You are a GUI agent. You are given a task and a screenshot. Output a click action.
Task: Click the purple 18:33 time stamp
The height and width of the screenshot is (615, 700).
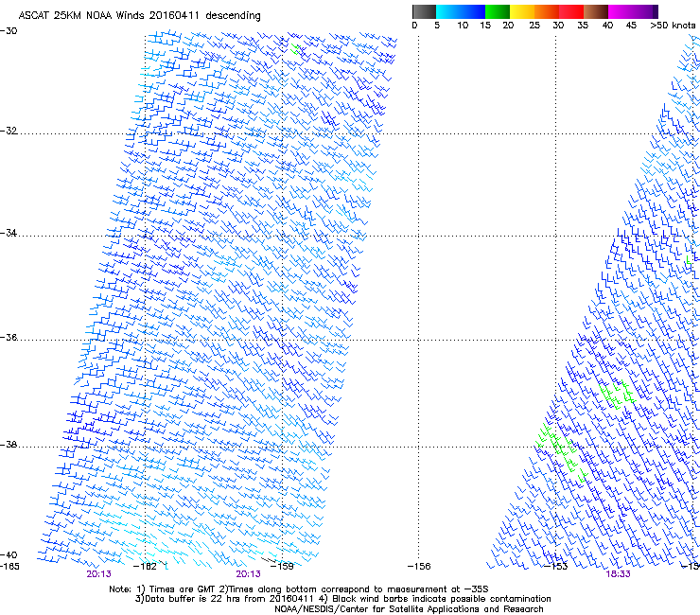618,574
